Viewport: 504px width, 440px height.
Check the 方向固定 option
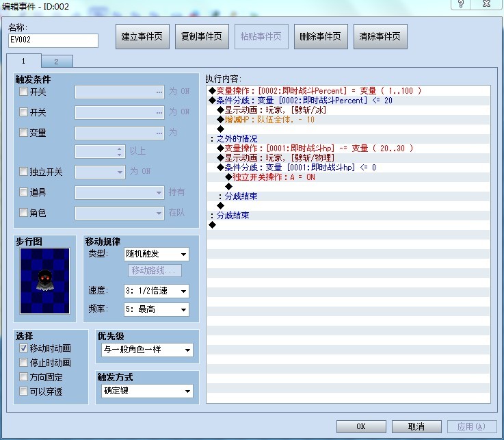[23, 376]
